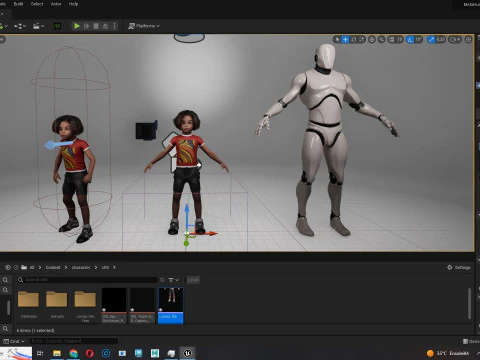Click the sources panel vertical scrollbar
480x360 pixels.
pos(9,307)
